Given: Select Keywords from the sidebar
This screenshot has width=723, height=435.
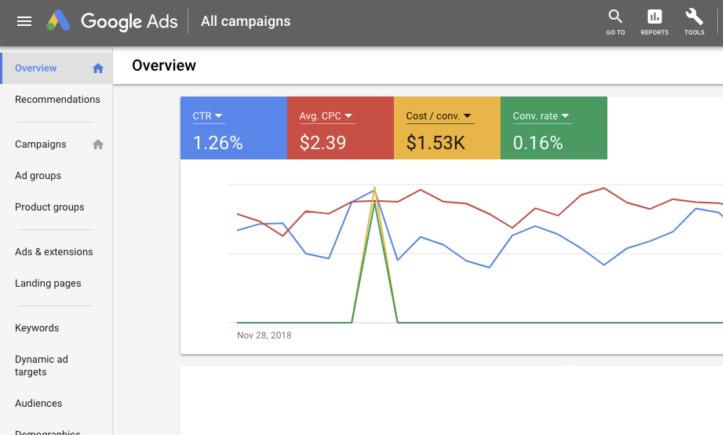Looking at the screenshot, I should 37,328.
